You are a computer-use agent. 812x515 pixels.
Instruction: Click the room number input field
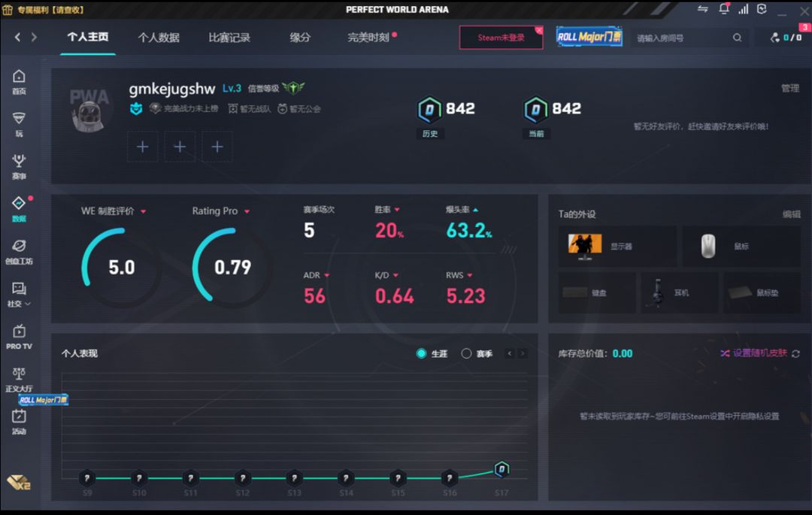(x=680, y=38)
